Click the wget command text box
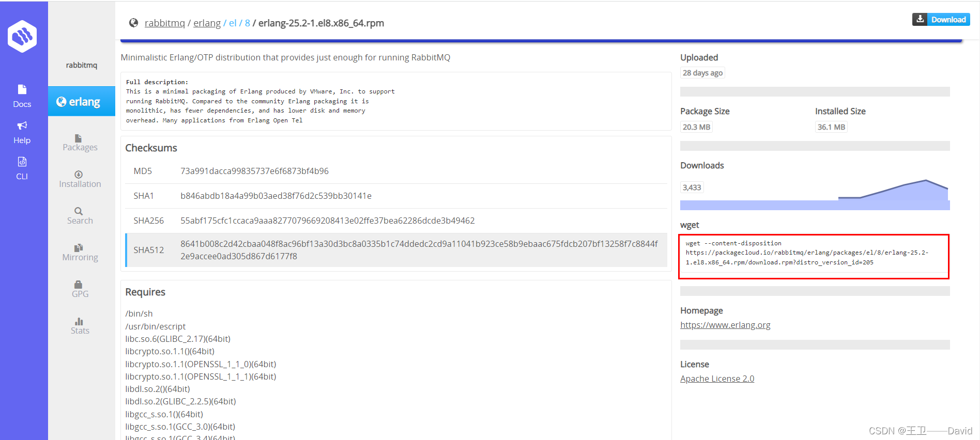Screen dimensions: 980x440 [x=814, y=253]
